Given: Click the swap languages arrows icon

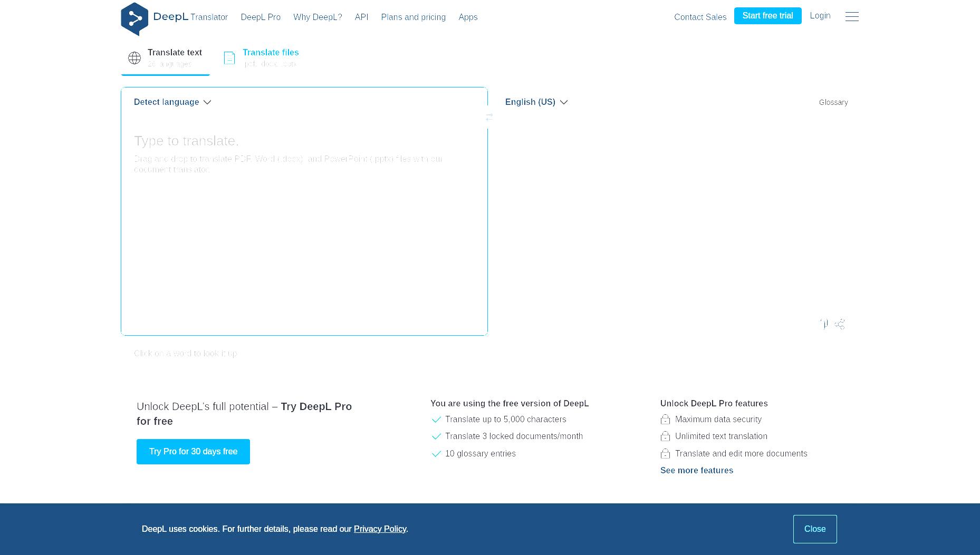Looking at the screenshot, I should [489, 117].
